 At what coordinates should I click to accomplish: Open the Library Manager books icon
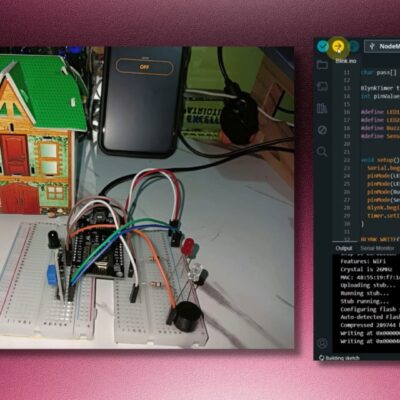click(322, 108)
